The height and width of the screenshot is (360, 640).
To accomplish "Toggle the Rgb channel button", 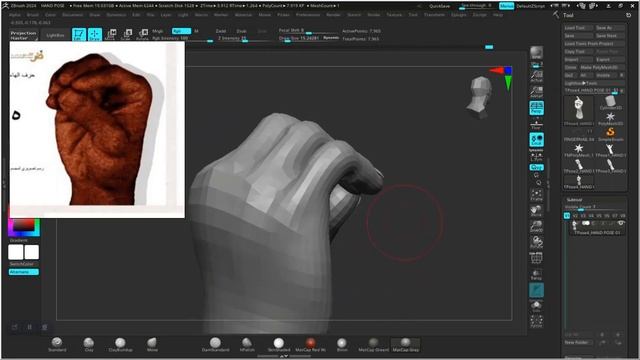I will coord(181,31).
